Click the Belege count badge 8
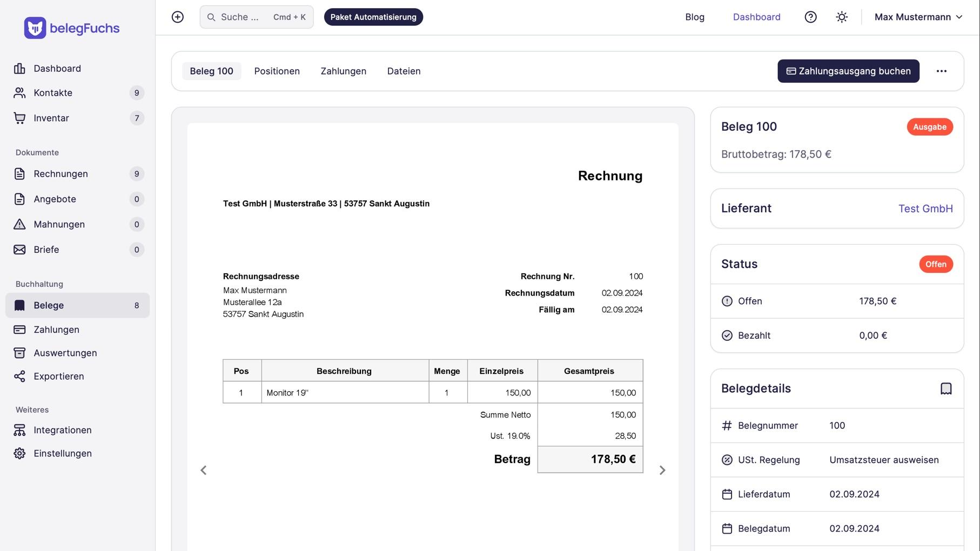 pyautogui.click(x=137, y=305)
